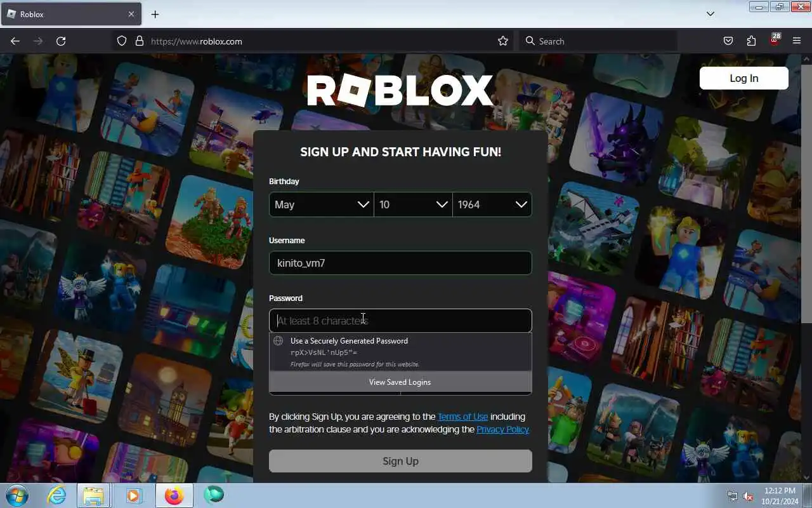Click the Log In button

coord(743,78)
